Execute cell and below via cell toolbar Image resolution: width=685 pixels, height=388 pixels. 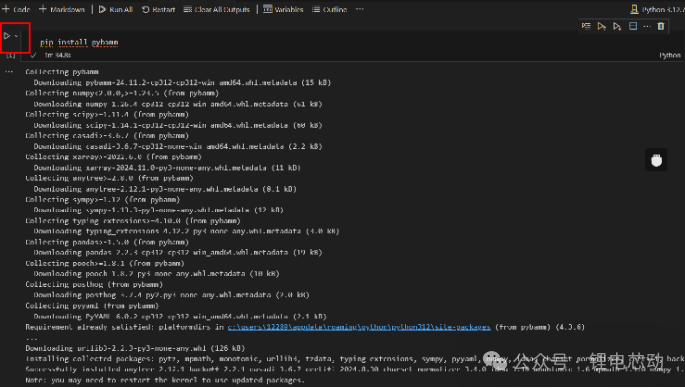click(x=617, y=27)
